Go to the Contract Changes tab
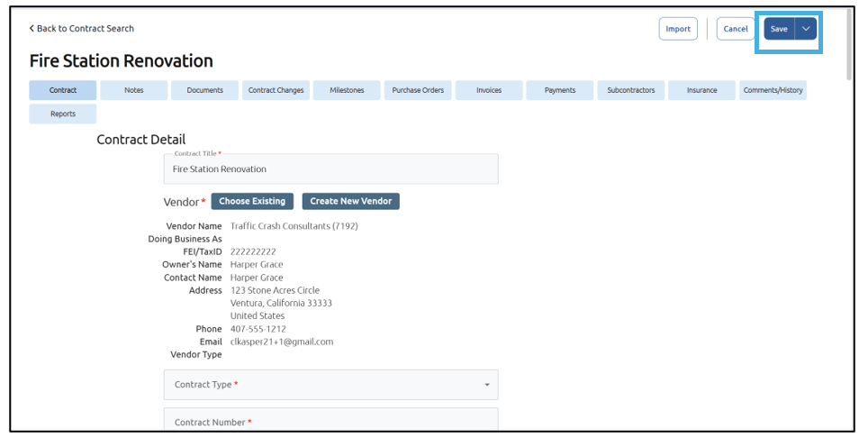Screen dimensions: 868x447 276,90
